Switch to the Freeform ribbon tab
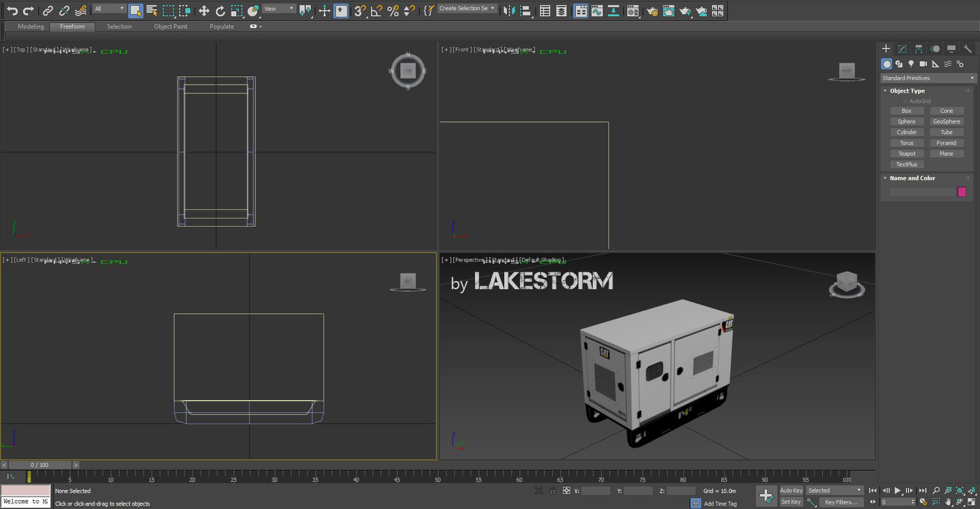 (72, 27)
